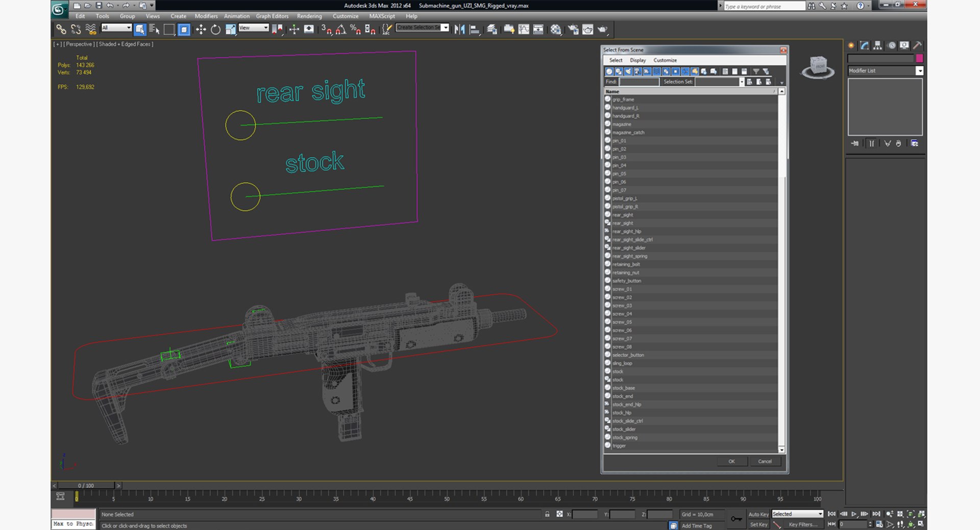Choose the Rectangular Selection Region tool
This screenshot has height=530, width=980.
[169, 30]
